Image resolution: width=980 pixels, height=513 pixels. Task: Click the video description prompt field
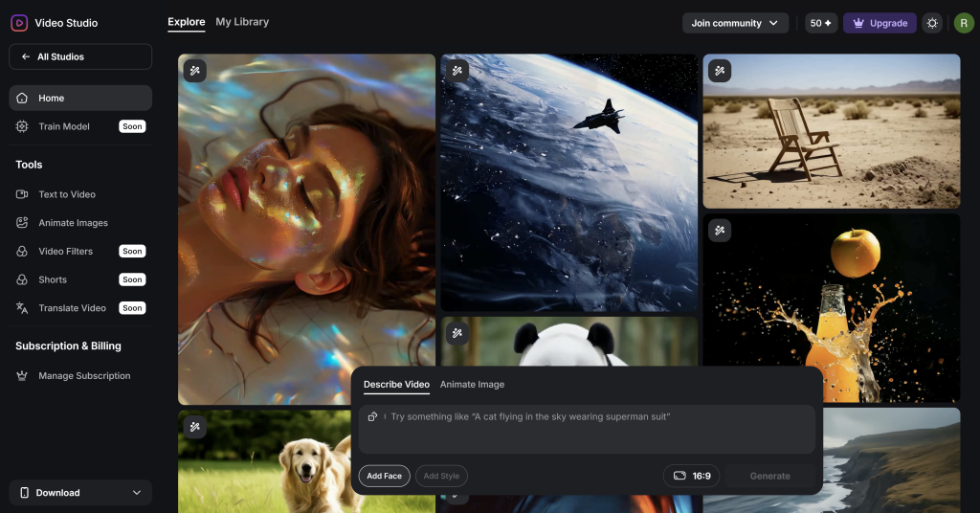(x=593, y=417)
